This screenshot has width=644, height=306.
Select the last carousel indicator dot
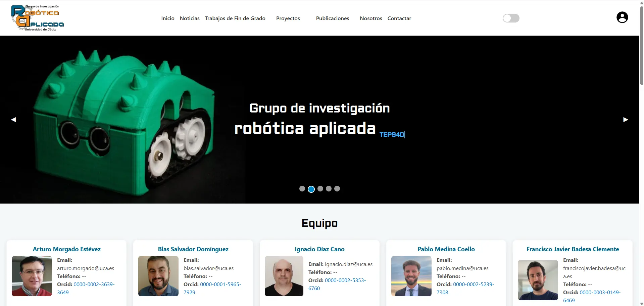coord(337,189)
